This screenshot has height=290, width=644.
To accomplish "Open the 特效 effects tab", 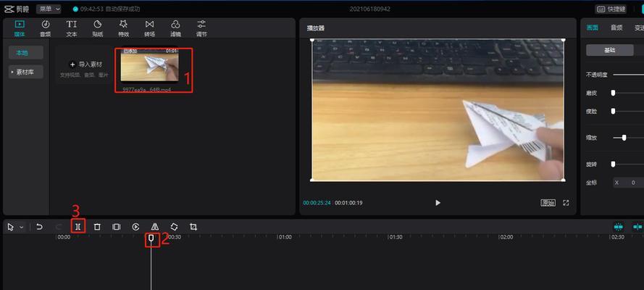I will (x=124, y=28).
